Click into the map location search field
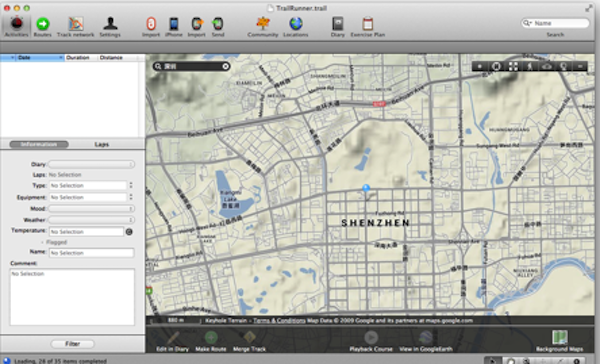This screenshot has width=600, height=364. [x=192, y=66]
